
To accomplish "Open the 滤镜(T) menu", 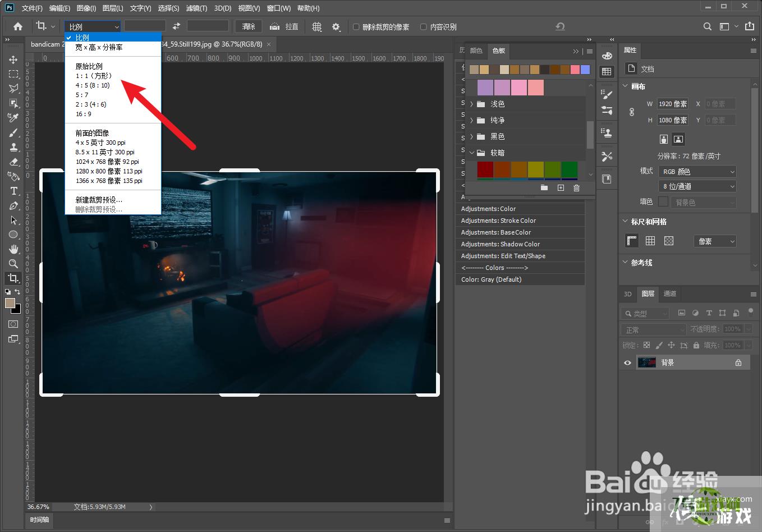I will click(196, 8).
